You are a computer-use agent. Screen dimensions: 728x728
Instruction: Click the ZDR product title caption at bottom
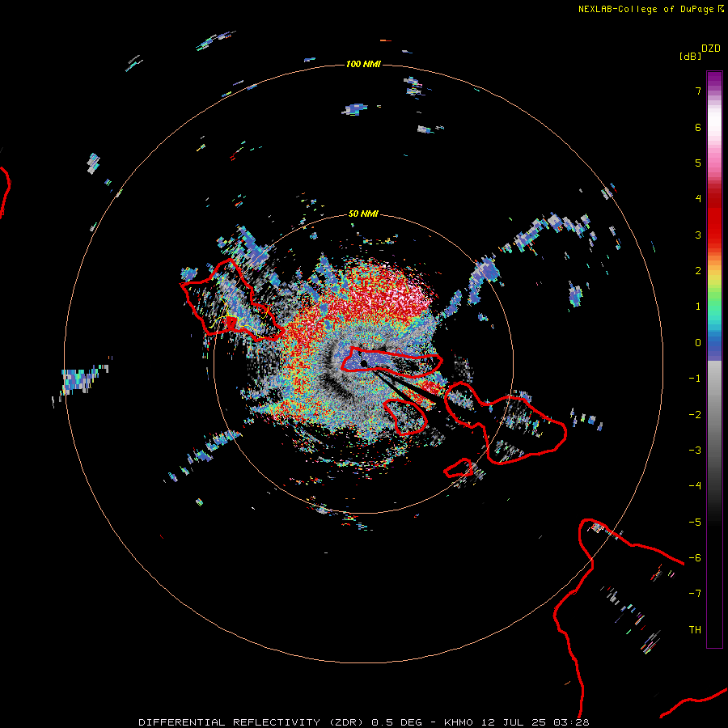coord(364,722)
